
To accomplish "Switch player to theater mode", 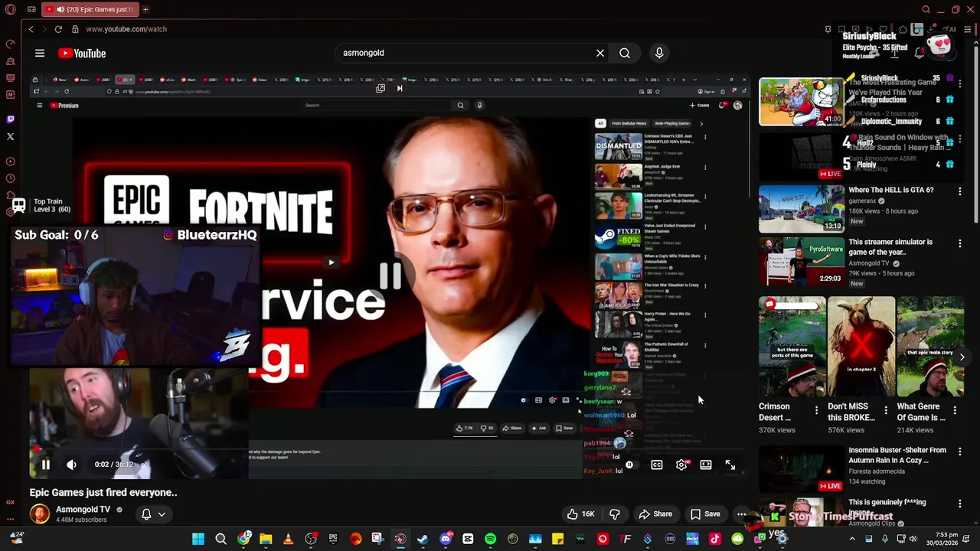I will pos(706,465).
